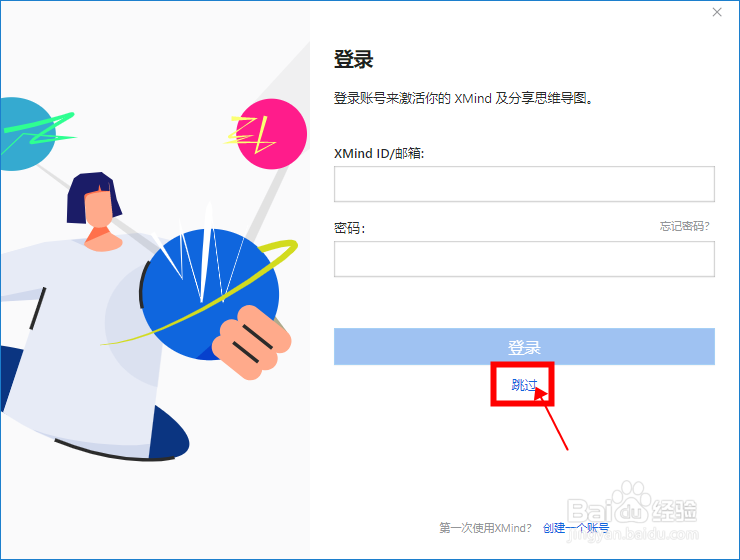740x560 pixels.
Task: Select the 跳过 skip link
Action: tap(523, 385)
